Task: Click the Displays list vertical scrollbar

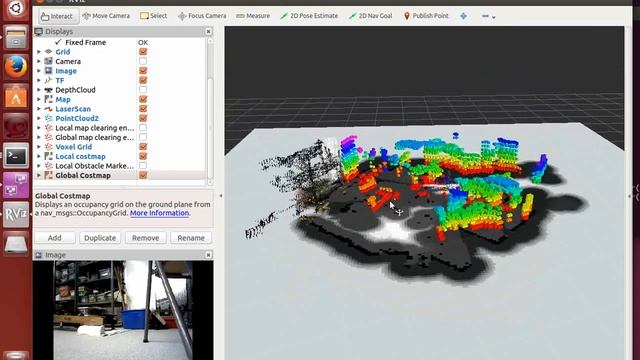Action: click(210, 111)
